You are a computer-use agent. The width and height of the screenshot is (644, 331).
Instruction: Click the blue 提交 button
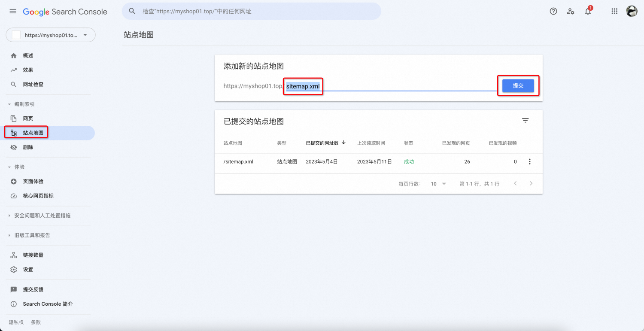[x=518, y=86]
